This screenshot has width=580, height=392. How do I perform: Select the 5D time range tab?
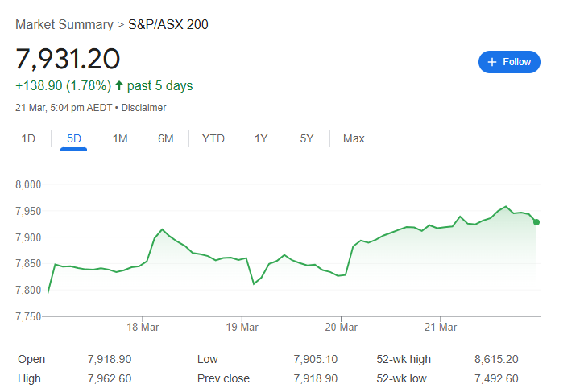click(74, 138)
